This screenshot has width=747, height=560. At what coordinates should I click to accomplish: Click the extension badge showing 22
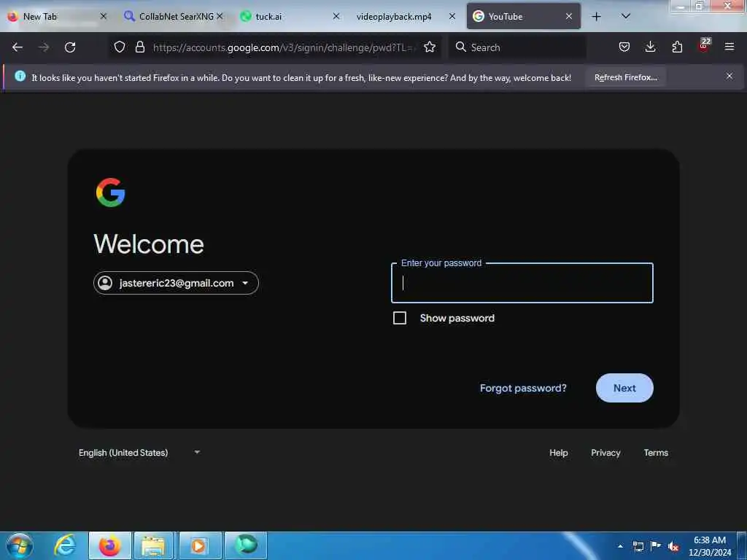tap(704, 45)
